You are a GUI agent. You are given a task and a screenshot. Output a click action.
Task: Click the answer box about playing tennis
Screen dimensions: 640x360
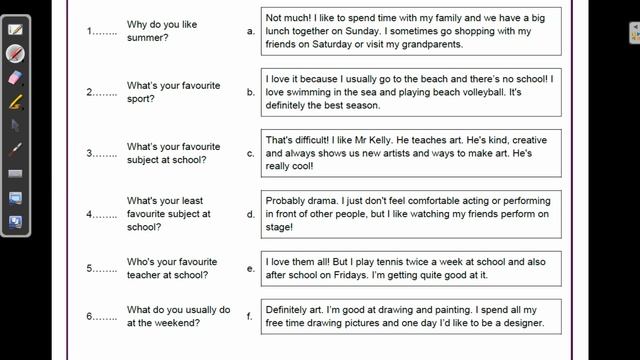pyautogui.click(x=411, y=269)
